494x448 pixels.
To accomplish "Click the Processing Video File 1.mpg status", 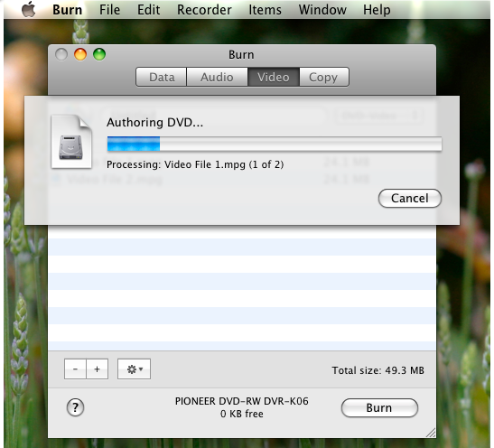I will [195, 164].
